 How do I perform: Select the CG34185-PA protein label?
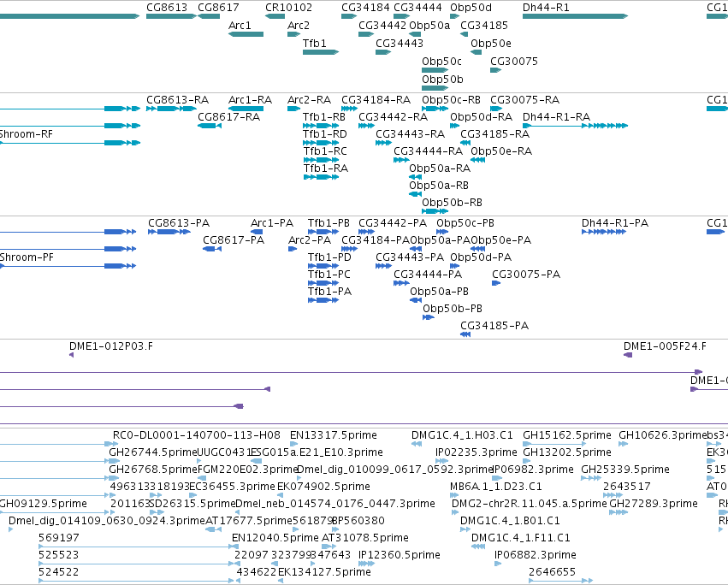click(494, 327)
